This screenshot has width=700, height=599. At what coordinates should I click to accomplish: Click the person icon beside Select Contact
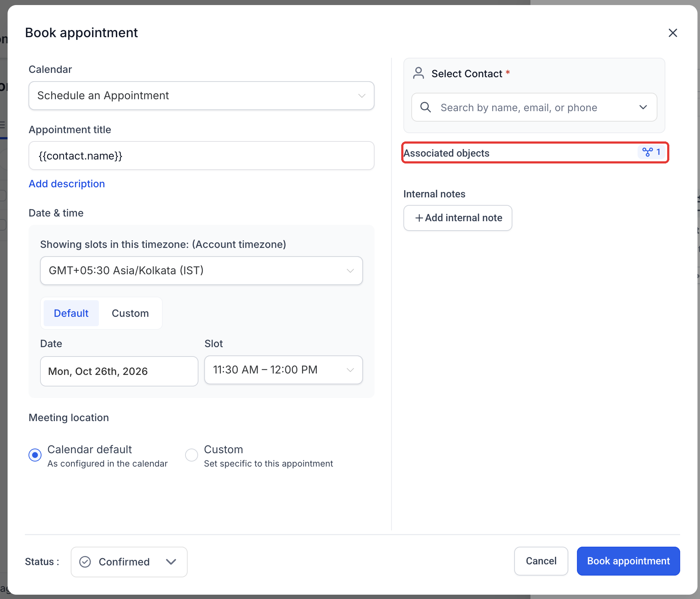[x=419, y=73]
